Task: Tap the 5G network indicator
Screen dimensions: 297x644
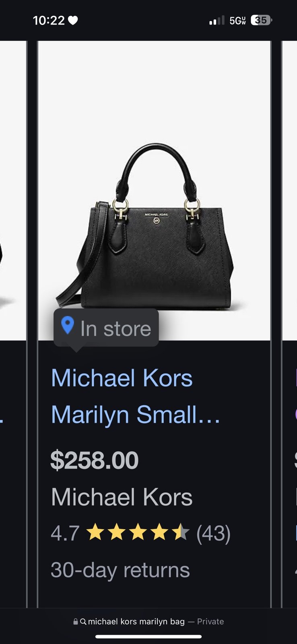Action: pyautogui.click(x=237, y=21)
